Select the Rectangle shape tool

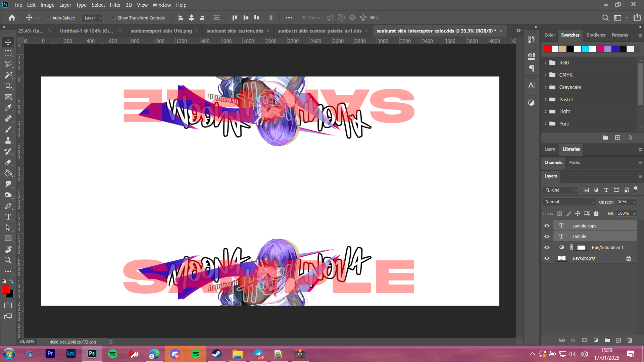pos(8,239)
